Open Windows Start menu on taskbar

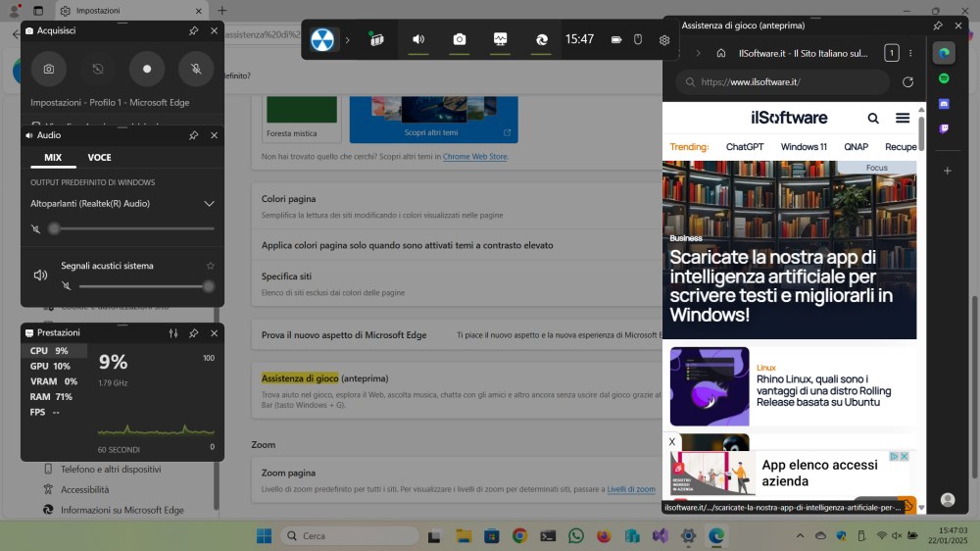point(264,536)
